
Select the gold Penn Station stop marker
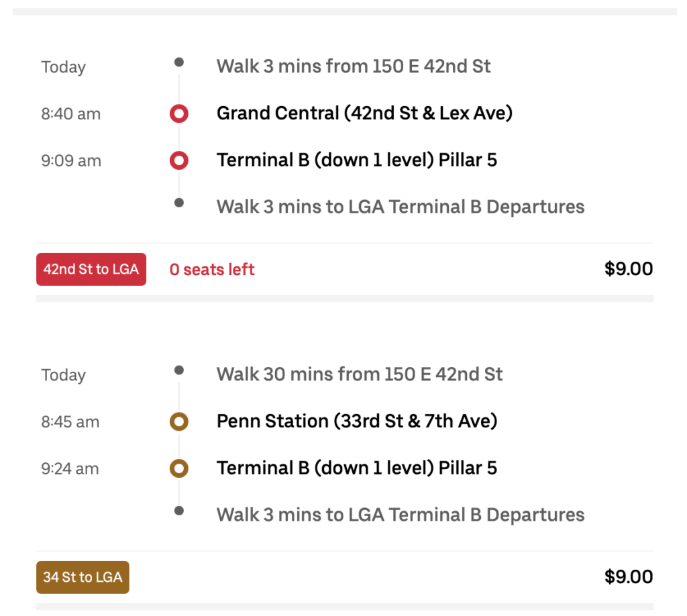[178, 421]
